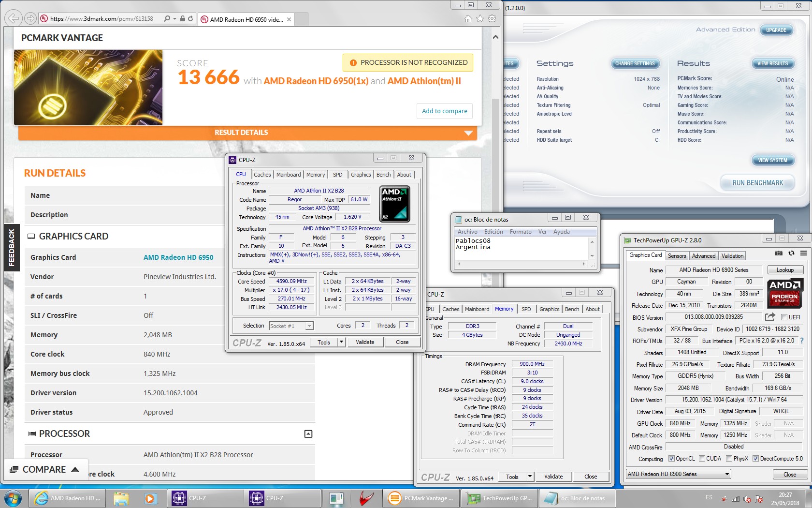Click the VIEW SYSTEM button
The height and width of the screenshot is (508, 812).
(x=772, y=160)
